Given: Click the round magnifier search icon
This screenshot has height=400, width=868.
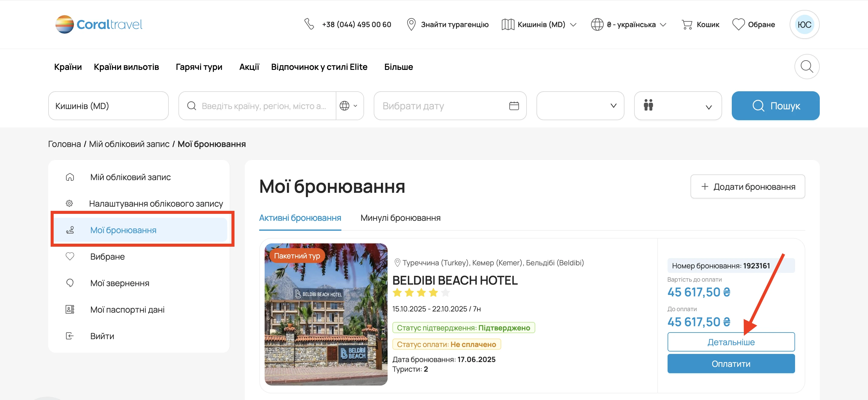Looking at the screenshot, I should [807, 67].
